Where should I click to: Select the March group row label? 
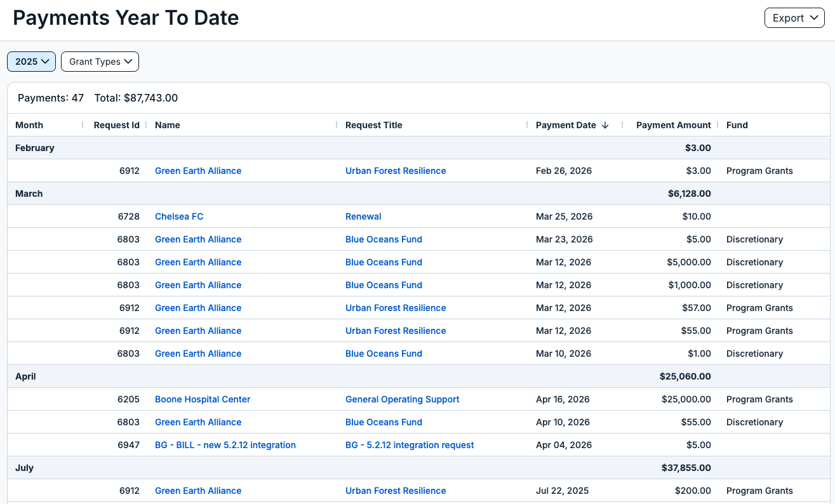[29, 194]
